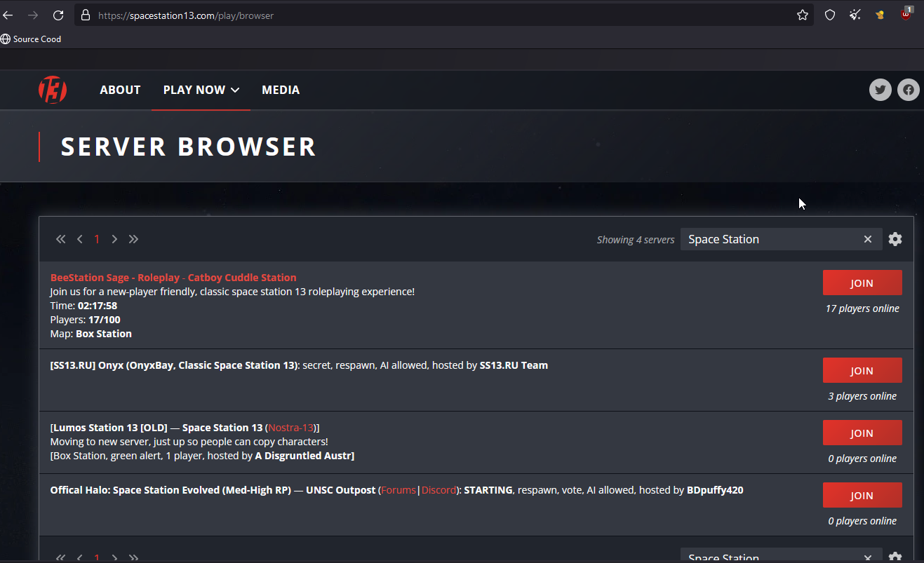Click the SERVER BROWSER heading
The height and width of the screenshot is (563, 924).
[x=189, y=147]
